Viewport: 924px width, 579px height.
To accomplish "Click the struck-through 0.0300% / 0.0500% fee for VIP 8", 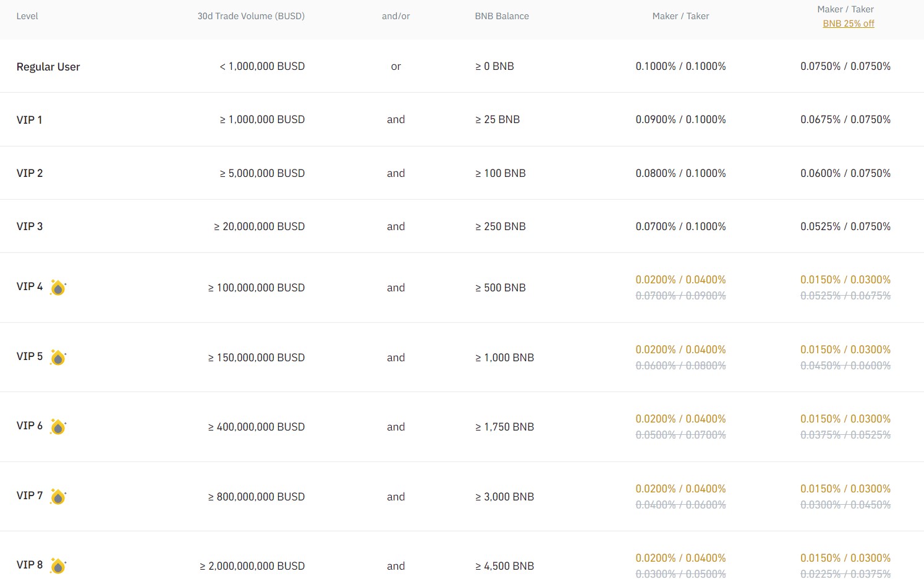I will tap(680, 574).
